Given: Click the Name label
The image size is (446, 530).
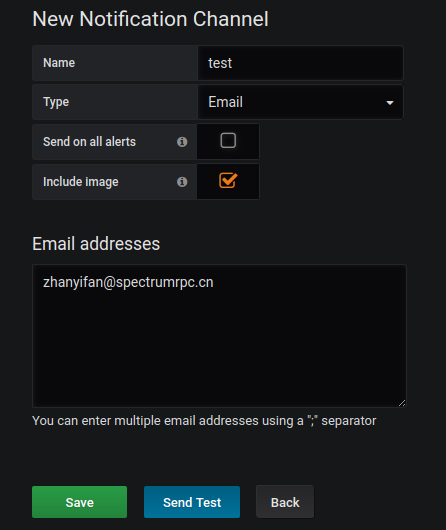Looking at the screenshot, I should coord(59,63).
